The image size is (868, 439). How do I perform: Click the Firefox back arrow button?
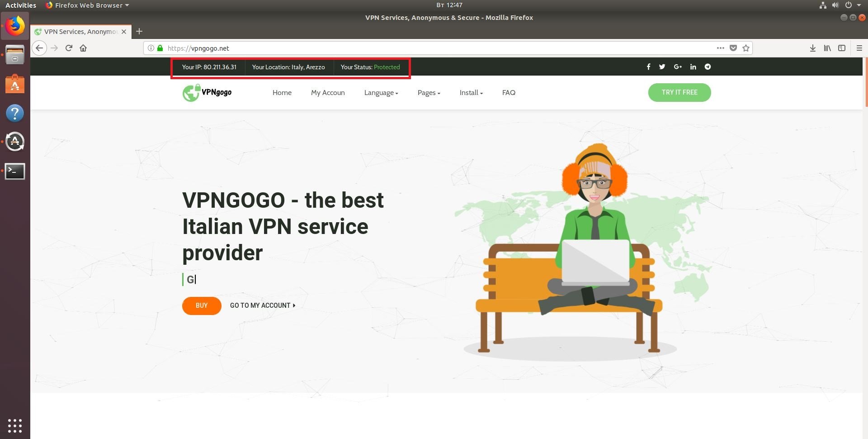[x=39, y=48]
